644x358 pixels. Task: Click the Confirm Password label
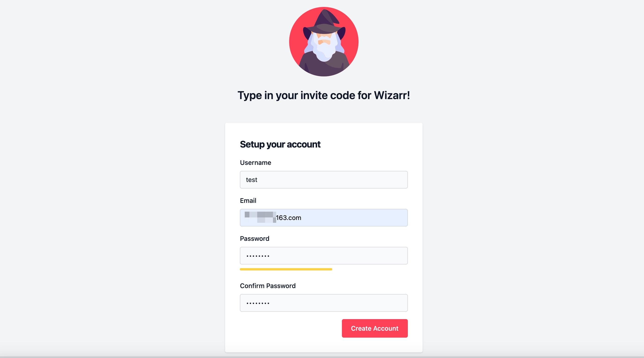267,286
